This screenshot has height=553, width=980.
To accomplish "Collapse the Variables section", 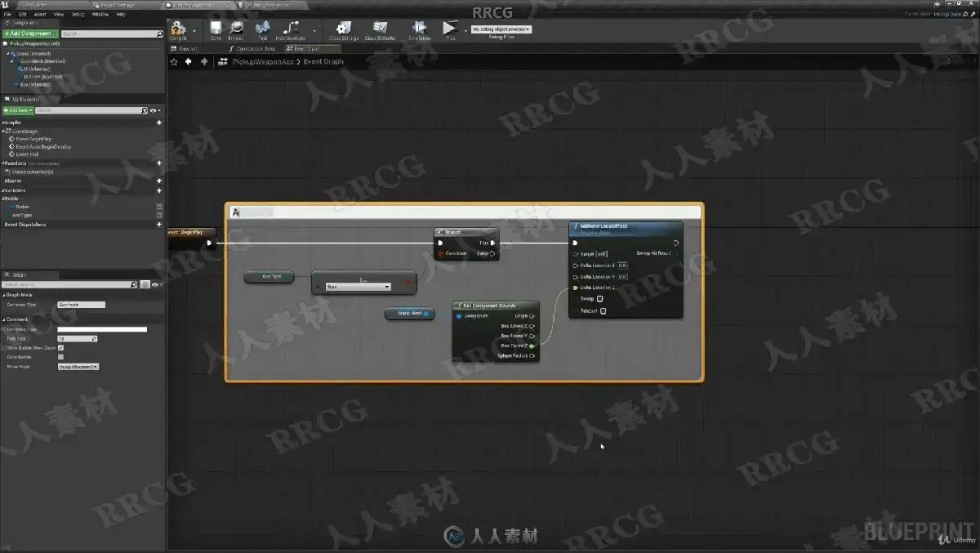I will [2, 190].
